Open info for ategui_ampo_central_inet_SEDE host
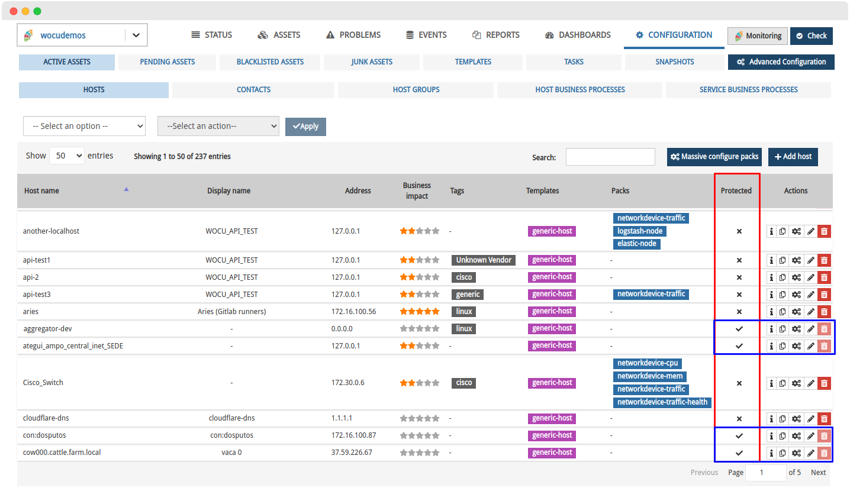850x504 pixels. (771, 346)
